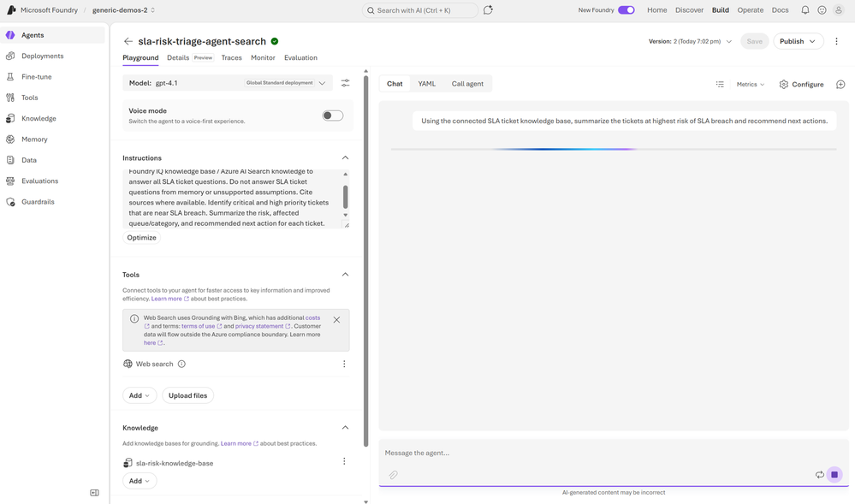Go to Operate in top navigation

[751, 9]
